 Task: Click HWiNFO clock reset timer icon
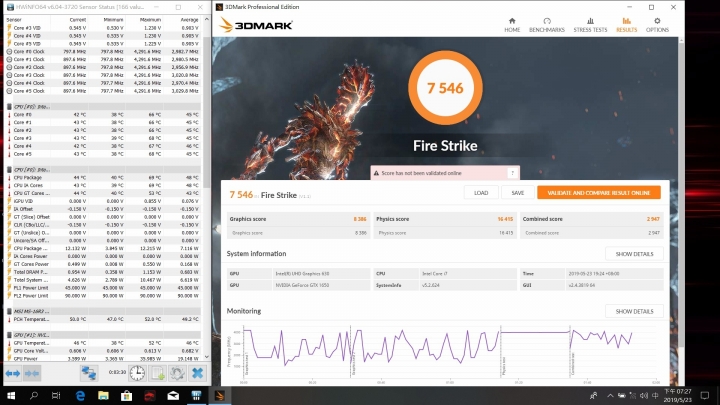(x=137, y=373)
